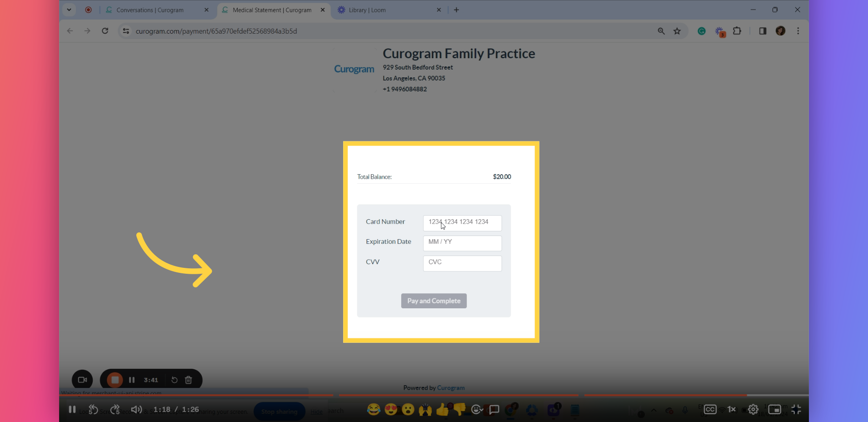This screenshot has width=868, height=422.
Task: Open video player settings gear
Action: (753, 409)
